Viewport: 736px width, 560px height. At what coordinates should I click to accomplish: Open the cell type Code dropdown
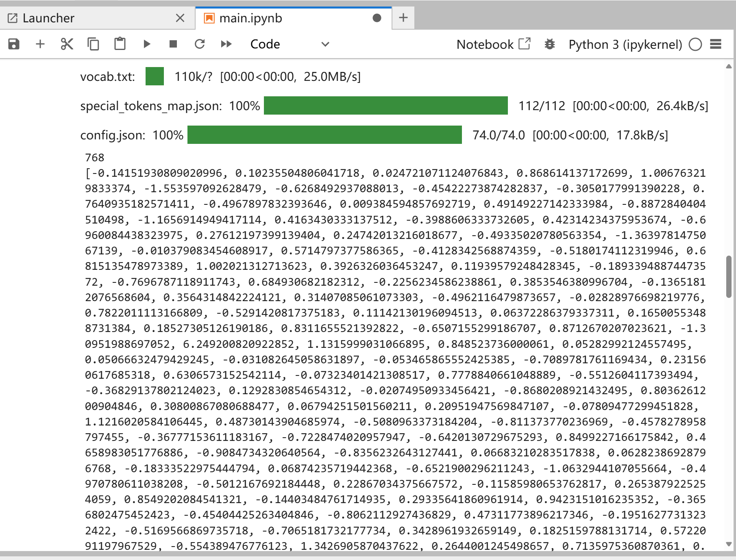(x=289, y=44)
